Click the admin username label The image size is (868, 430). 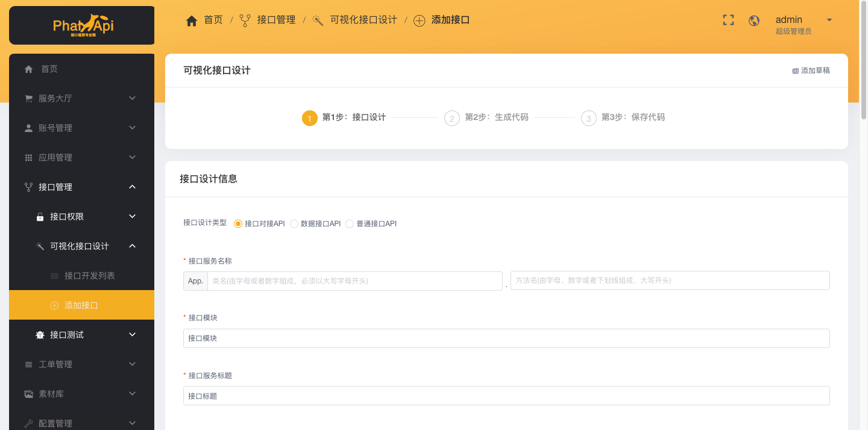[789, 20]
